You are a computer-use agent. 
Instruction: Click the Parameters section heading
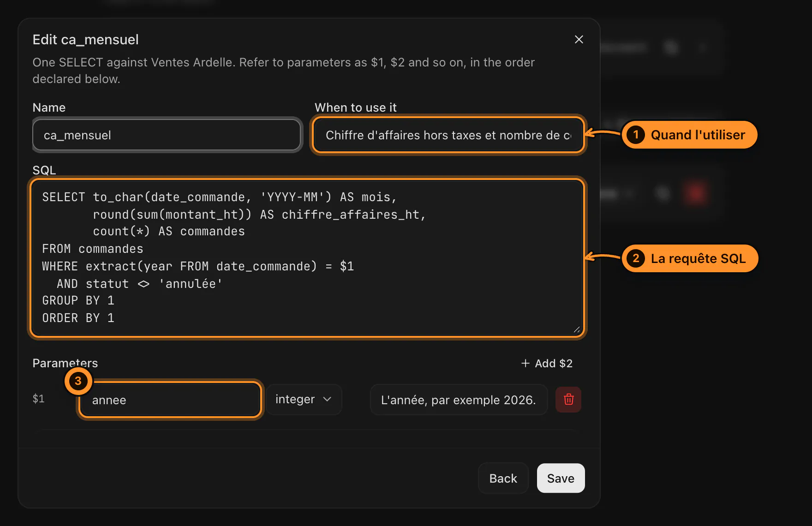pyautogui.click(x=65, y=364)
